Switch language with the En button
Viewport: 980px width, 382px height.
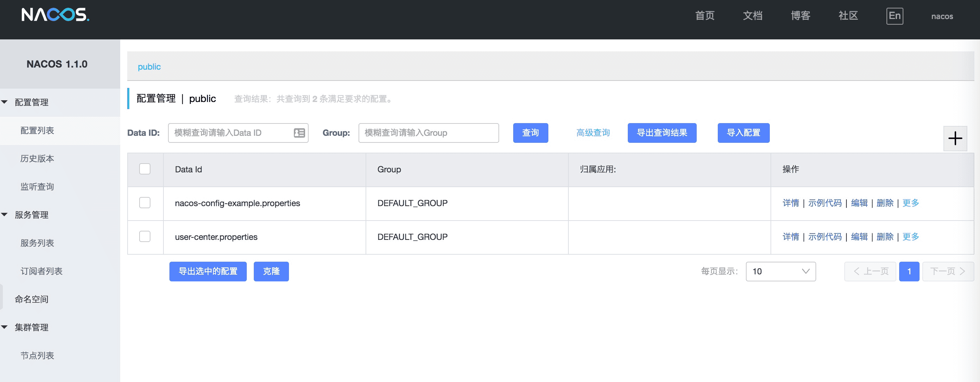click(894, 16)
